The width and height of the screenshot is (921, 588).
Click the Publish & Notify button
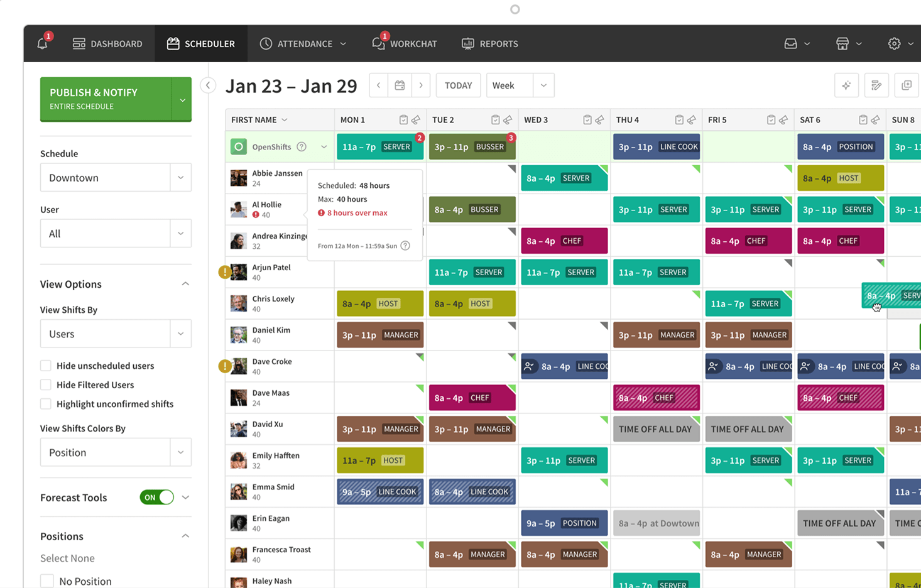pyautogui.click(x=106, y=99)
